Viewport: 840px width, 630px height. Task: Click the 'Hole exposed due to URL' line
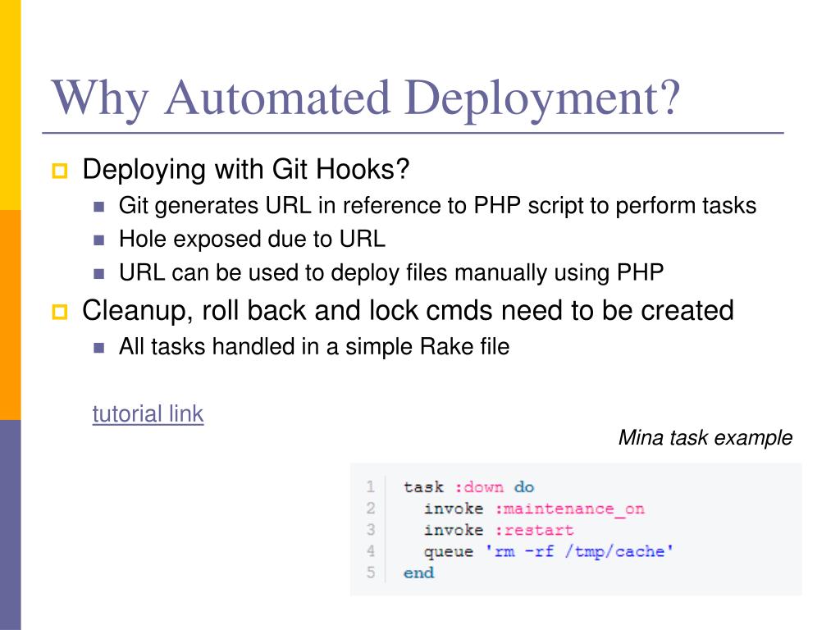tap(252, 239)
